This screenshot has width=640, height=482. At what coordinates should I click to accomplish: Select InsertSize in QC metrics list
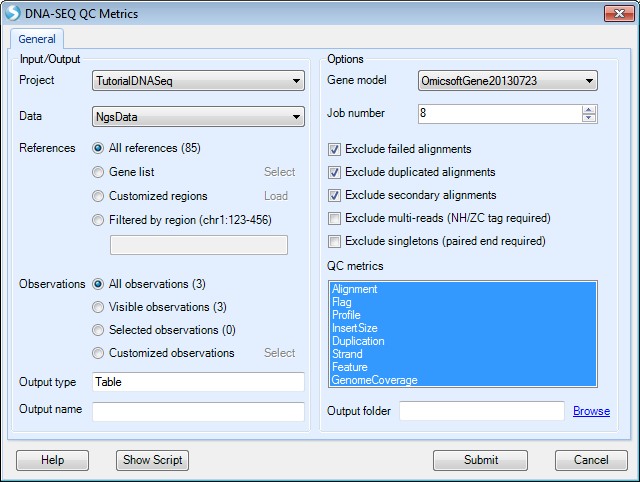pos(463,328)
